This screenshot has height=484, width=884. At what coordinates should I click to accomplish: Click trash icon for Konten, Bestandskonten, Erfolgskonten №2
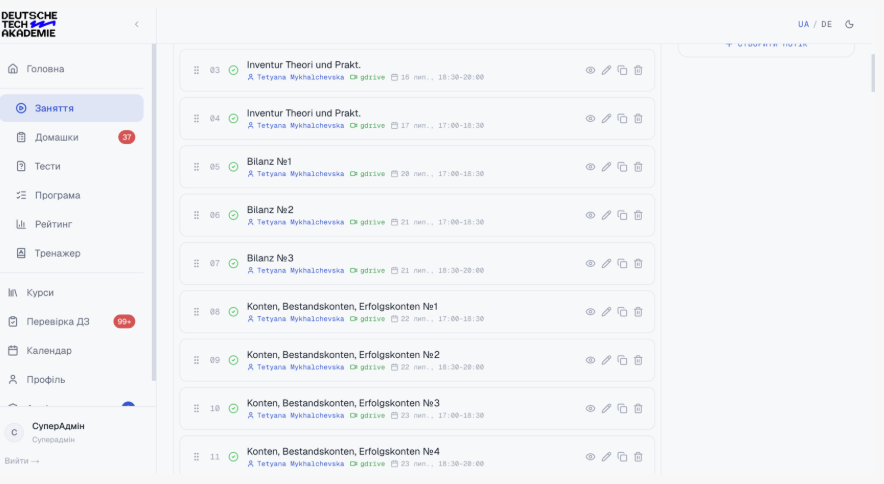click(x=638, y=360)
